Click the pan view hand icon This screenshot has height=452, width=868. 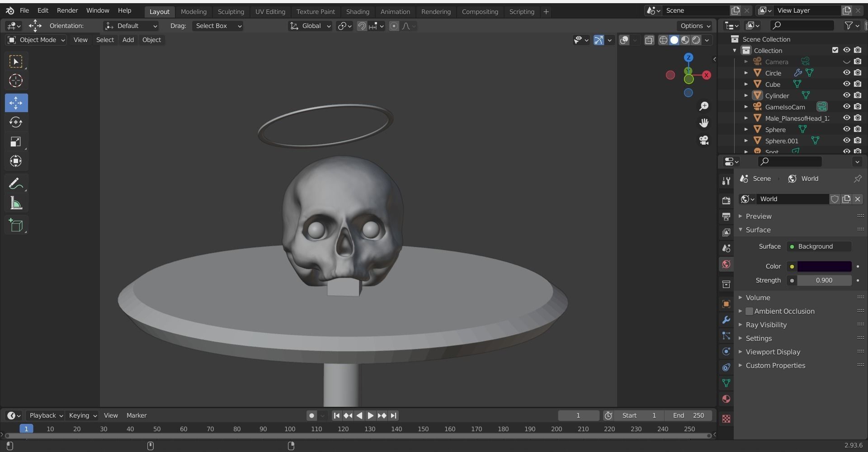click(704, 123)
